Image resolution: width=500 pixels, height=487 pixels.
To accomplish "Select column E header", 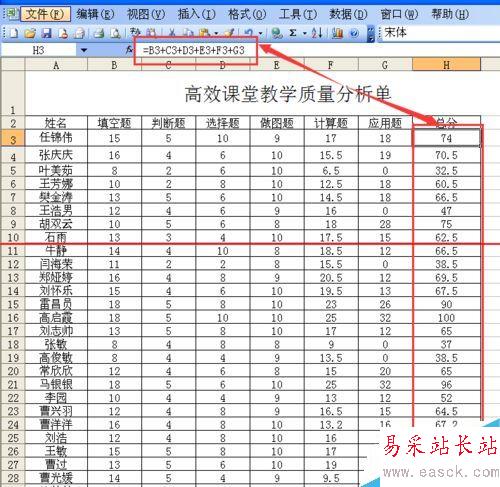I will pos(277,65).
